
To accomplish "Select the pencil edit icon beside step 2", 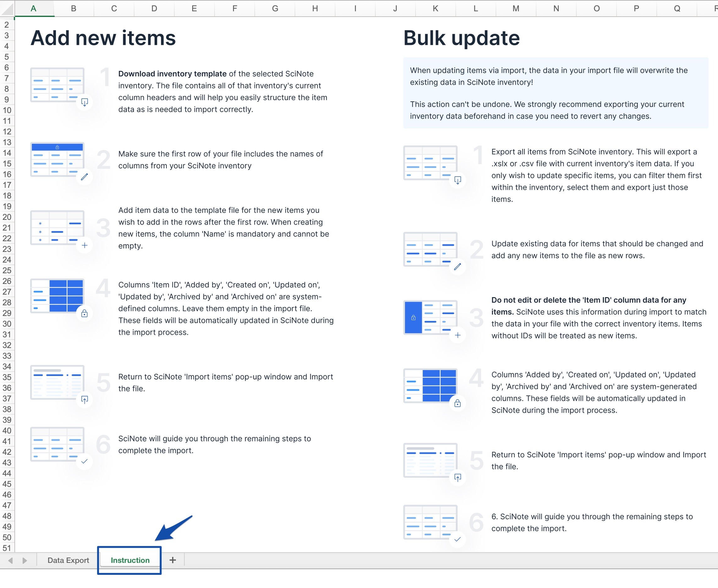I will coord(84,177).
